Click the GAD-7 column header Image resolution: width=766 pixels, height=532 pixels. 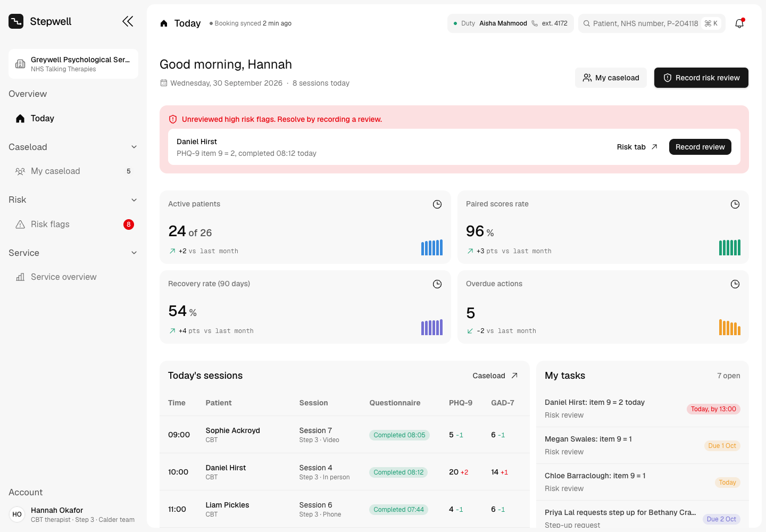[x=503, y=403]
